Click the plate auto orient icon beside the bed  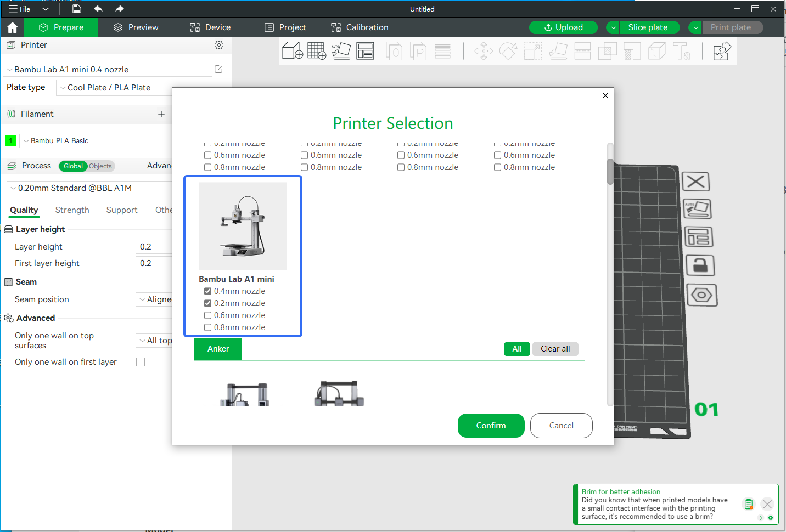pos(698,209)
